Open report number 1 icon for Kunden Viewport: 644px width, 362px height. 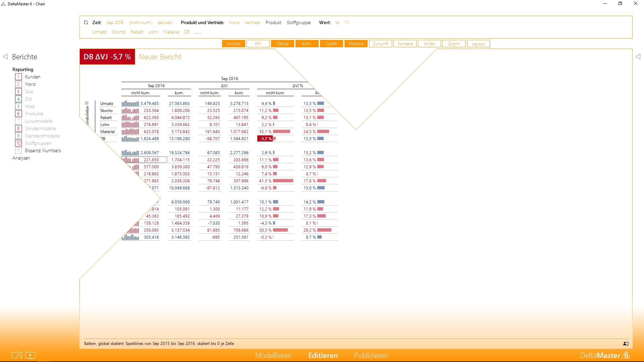tap(18, 77)
